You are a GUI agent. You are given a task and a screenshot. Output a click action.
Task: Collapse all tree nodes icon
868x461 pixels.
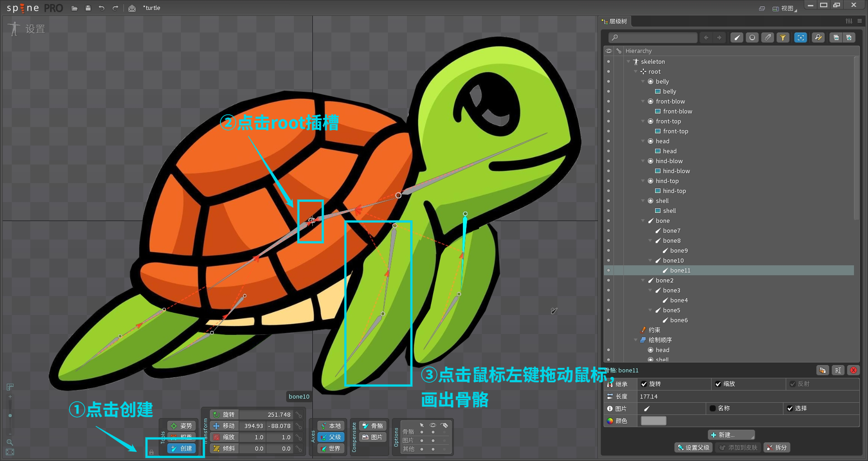pyautogui.click(x=836, y=38)
